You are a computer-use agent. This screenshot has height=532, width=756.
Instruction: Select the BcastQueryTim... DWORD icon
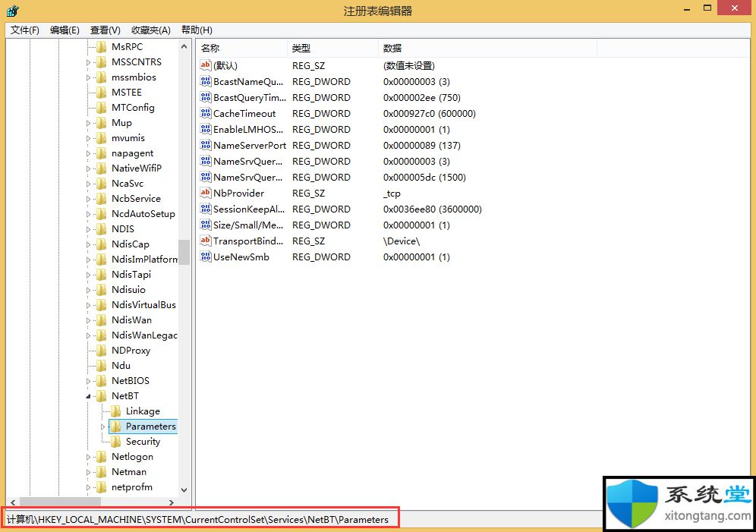pos(206,97)
